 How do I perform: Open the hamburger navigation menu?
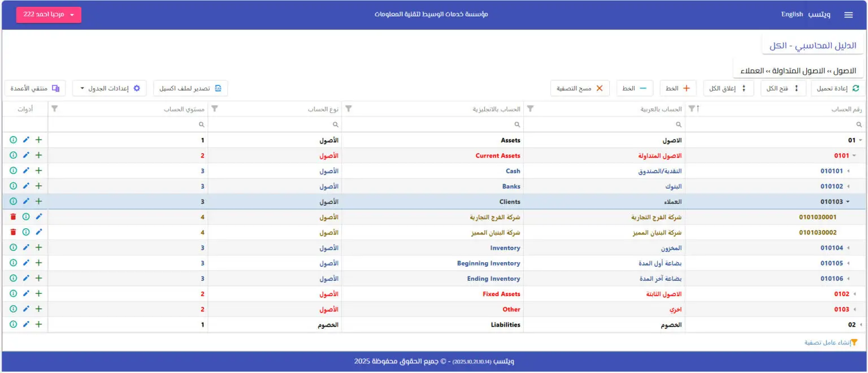point(849,15)
